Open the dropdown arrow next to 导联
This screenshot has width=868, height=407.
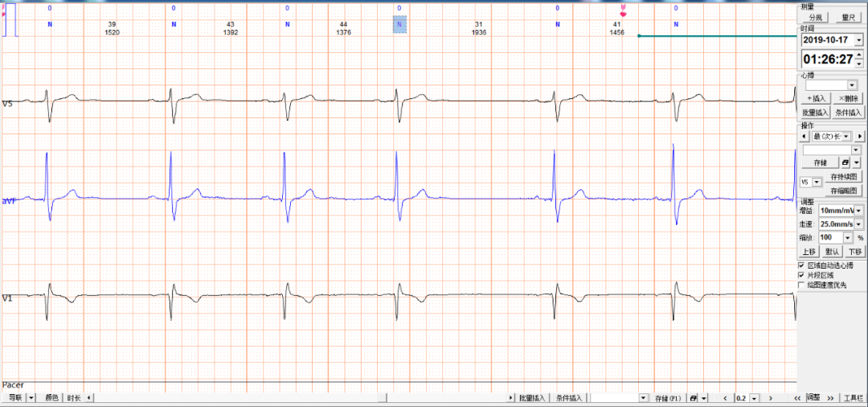click(x=31, y=397)
